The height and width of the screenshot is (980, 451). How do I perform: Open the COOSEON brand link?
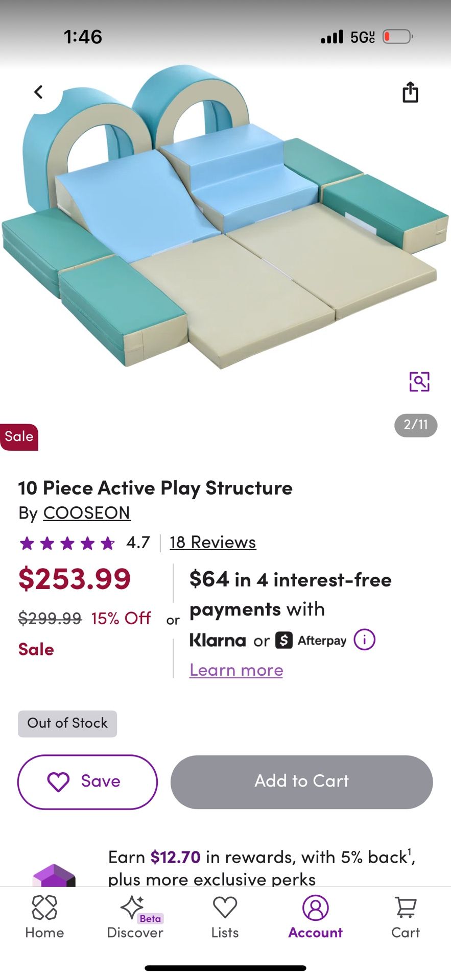87,512
